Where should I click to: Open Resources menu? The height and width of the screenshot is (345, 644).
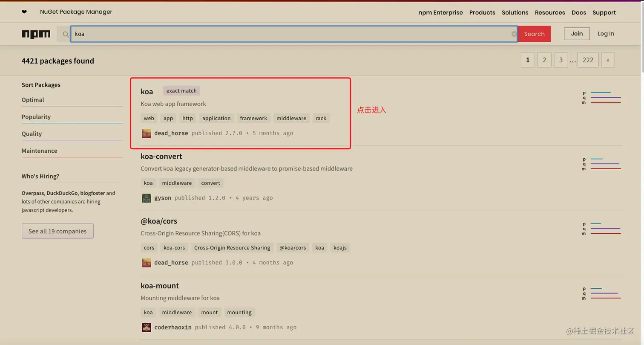coord(550,12)
